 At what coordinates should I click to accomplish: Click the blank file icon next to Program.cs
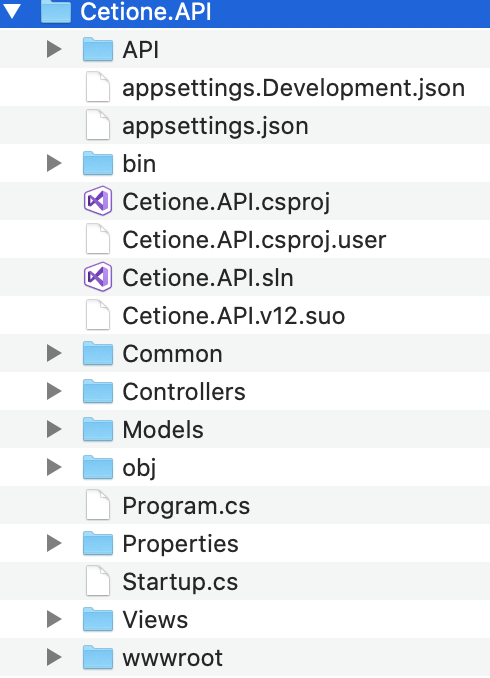coord(98,505)
